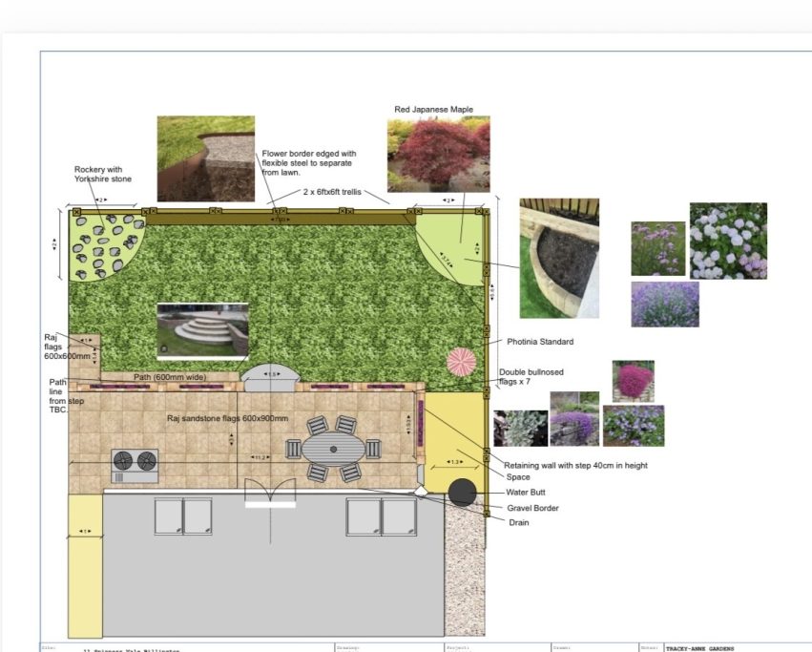The image size is (812, 652).
Task: Select the curved steps photo on the lawn
Action: [x=202, y=330]
